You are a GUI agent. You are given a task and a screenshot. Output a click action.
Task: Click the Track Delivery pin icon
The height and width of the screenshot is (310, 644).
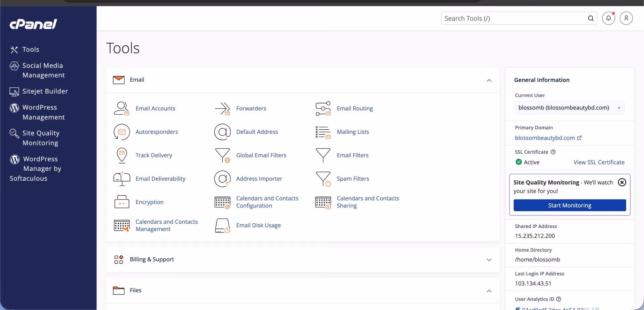click(x=122, y=156)
